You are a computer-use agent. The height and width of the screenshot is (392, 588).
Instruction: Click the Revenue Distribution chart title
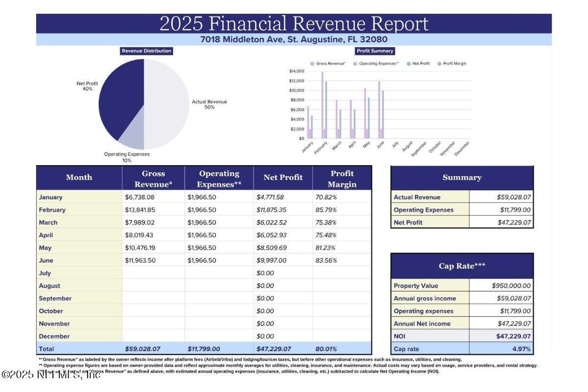pos(147,51)
